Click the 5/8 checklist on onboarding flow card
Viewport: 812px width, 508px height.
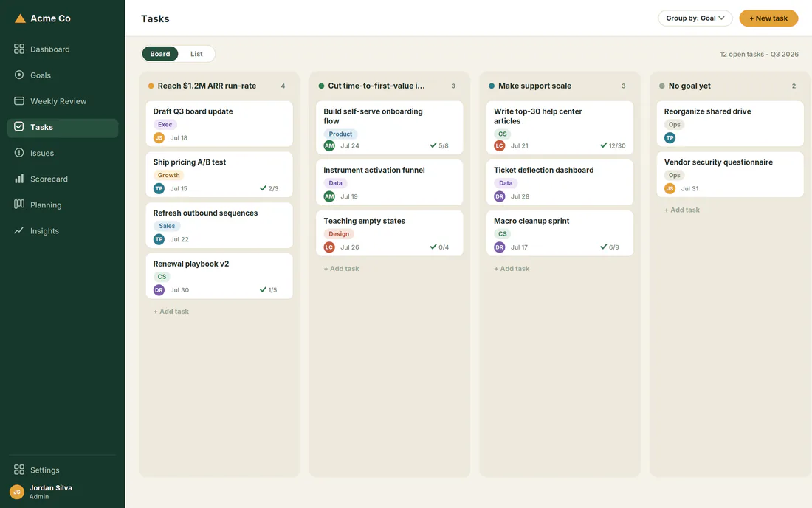coord(439,145)
